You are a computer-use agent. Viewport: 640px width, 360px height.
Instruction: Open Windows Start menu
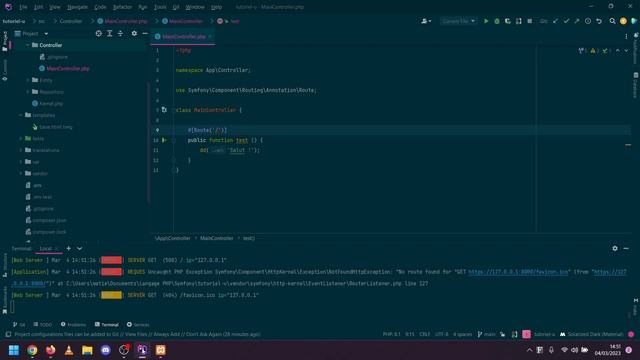[14, 350]
